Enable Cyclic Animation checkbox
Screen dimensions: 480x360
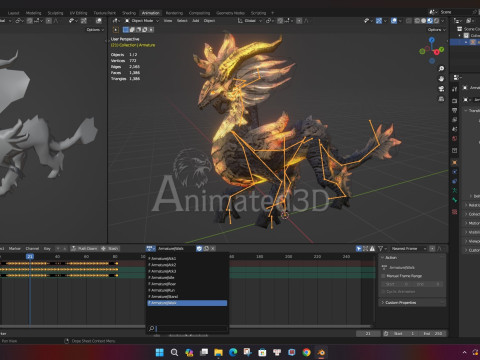[383, 292]
